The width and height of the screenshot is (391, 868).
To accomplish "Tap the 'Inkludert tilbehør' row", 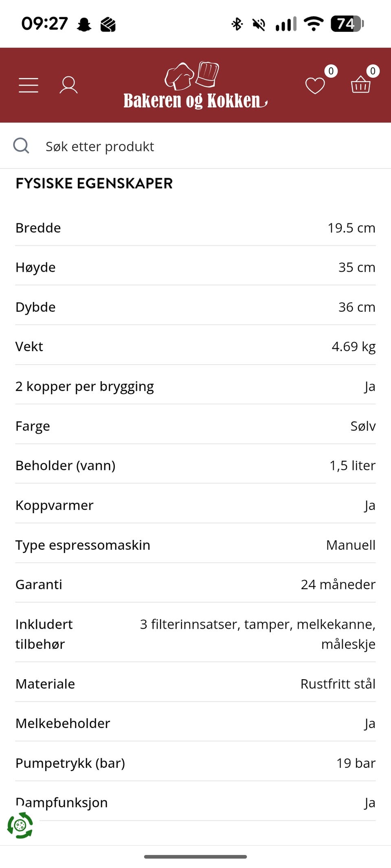I will (195, 634).
